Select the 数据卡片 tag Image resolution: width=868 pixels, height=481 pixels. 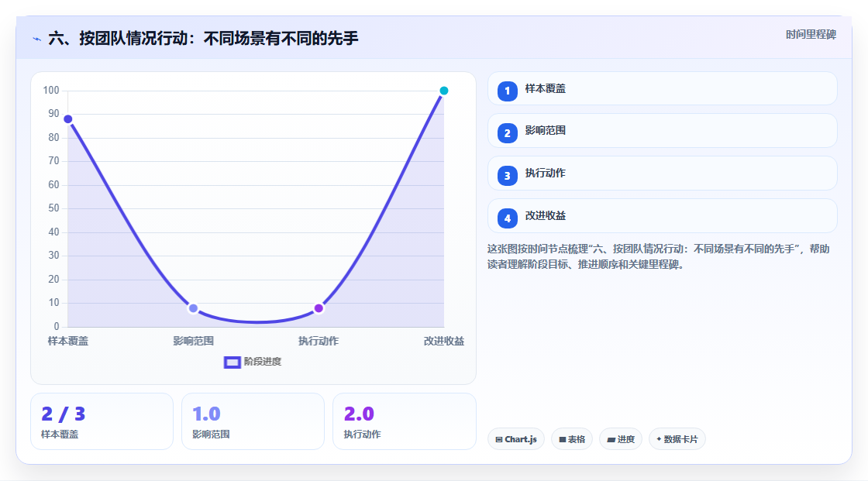pos(677,439)
